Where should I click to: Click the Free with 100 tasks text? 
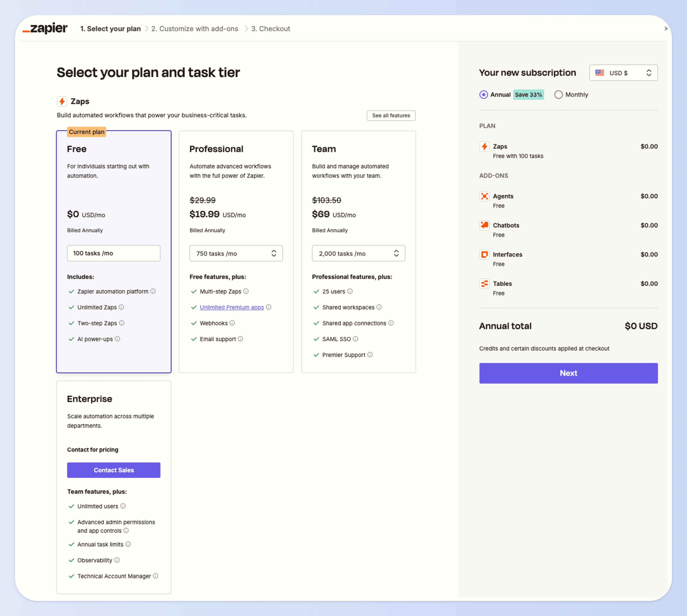[518, 156]
